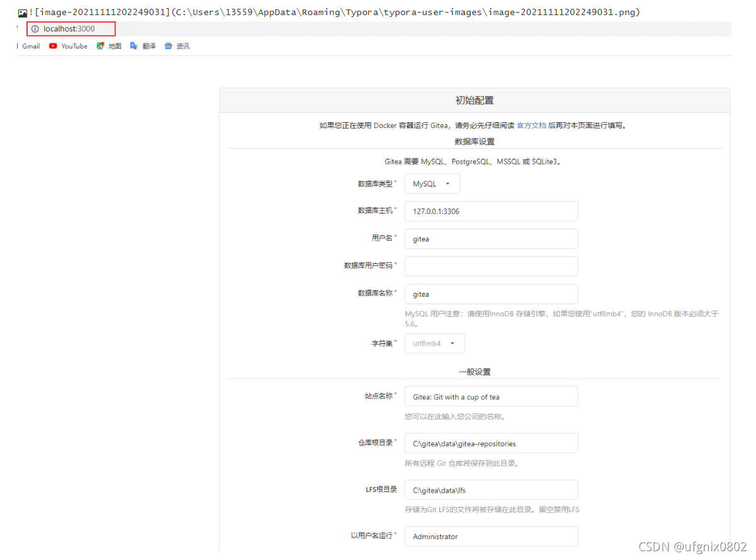Open the 资讯 (News) bookmark
Viewport: 756px width, 560px height.
click(181, 45)
